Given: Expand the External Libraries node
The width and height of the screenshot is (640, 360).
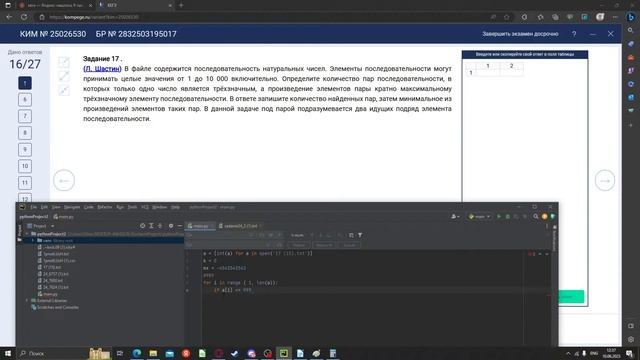Looking at the screenshot, I should 28,300.
